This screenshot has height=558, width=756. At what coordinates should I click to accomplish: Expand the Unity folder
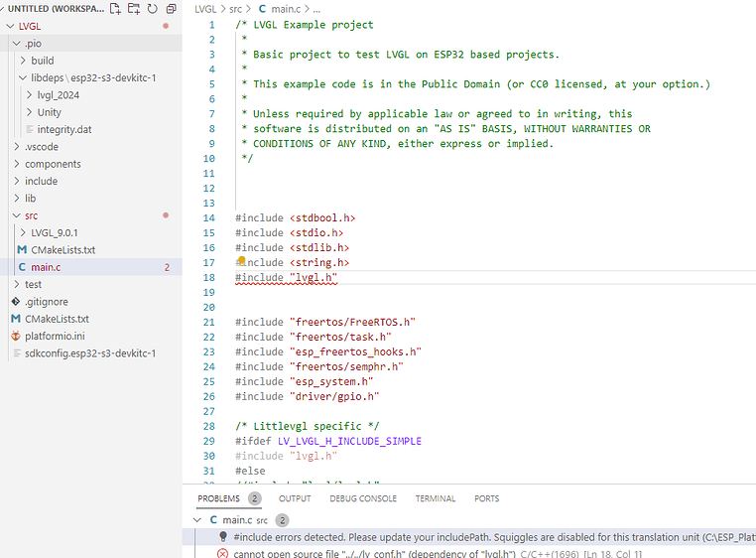click(x=29, y=112)
